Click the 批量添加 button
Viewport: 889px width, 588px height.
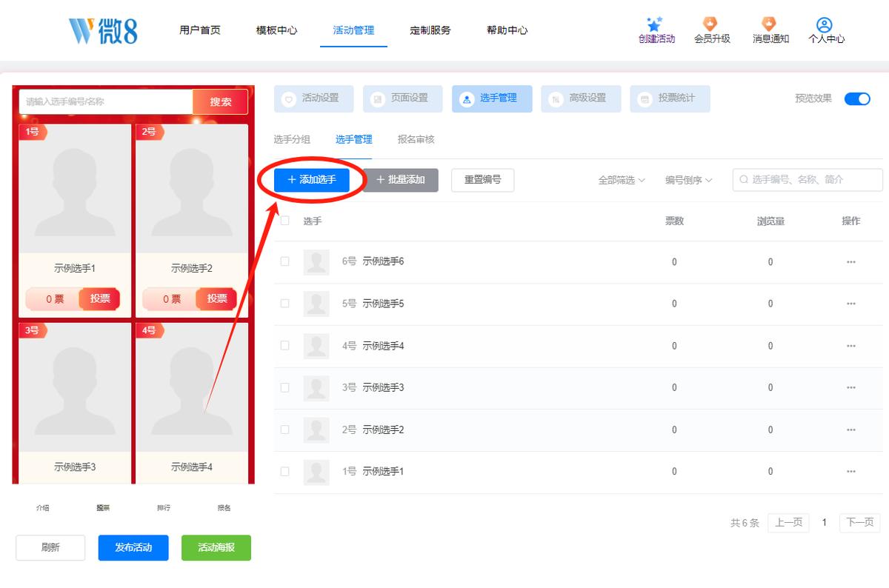coord(401,180)
